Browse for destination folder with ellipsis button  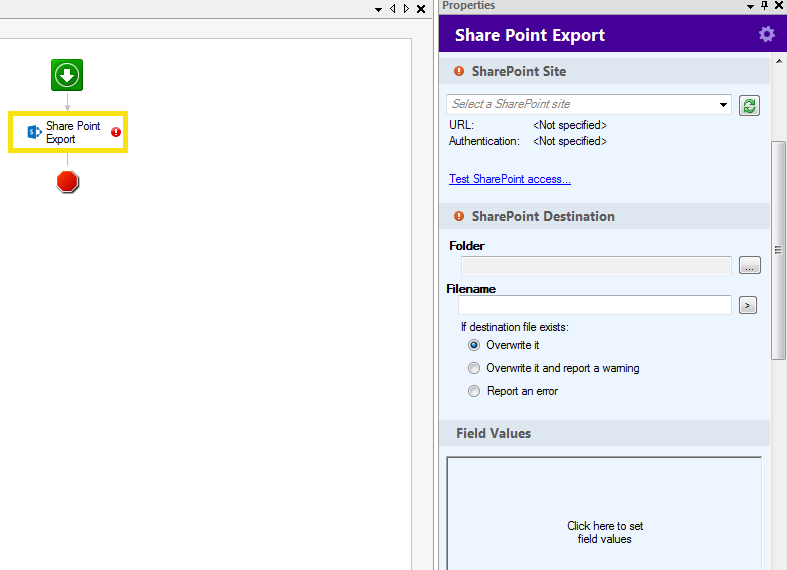click(750, 265)
